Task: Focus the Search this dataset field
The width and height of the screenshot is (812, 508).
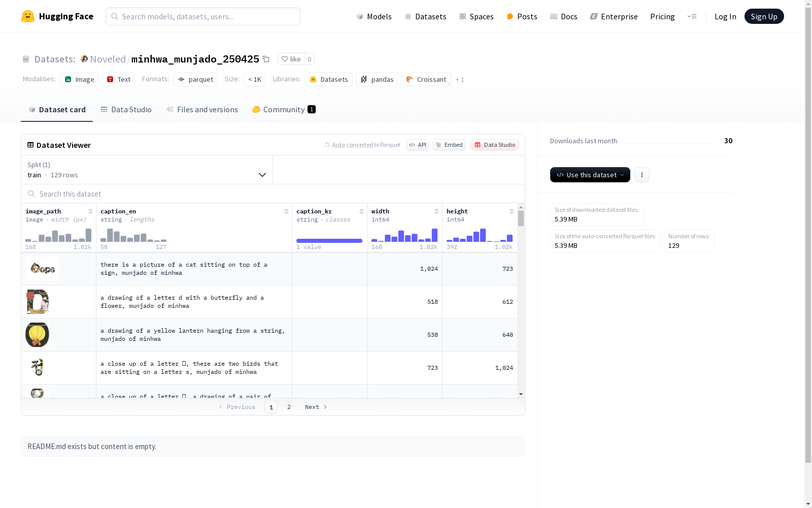Action: pos(273,194)
